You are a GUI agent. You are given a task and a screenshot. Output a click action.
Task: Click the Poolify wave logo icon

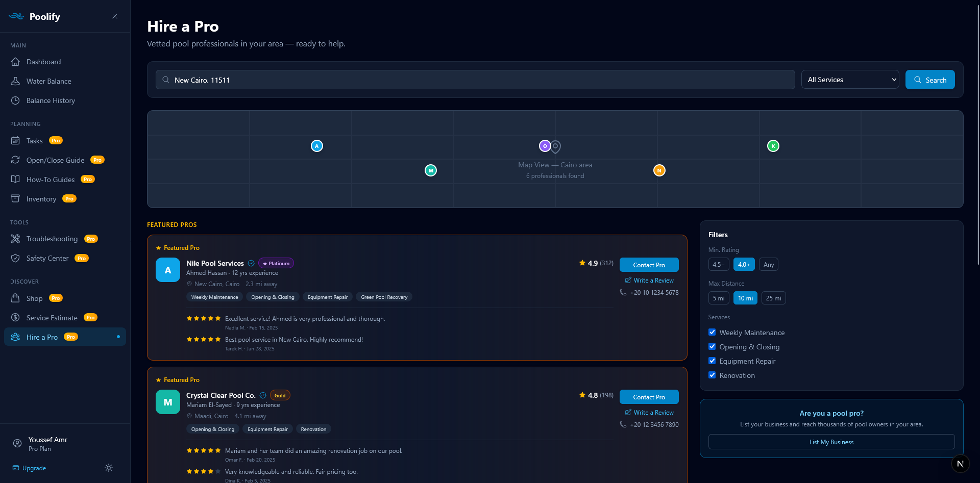16,16
